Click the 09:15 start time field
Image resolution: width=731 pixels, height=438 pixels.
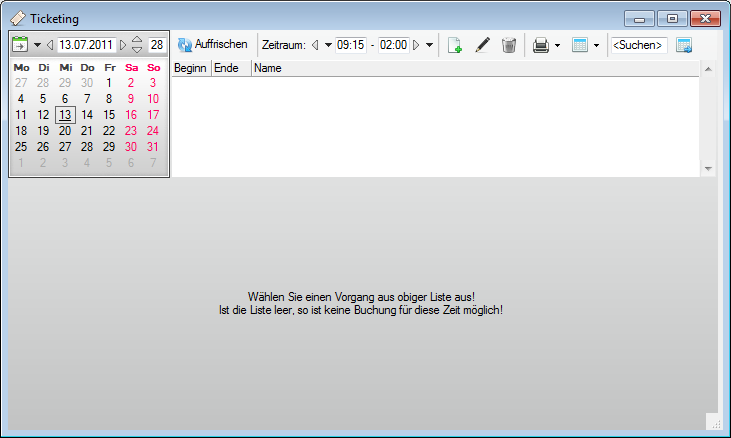pyautogui.click(x=350, y=45)
